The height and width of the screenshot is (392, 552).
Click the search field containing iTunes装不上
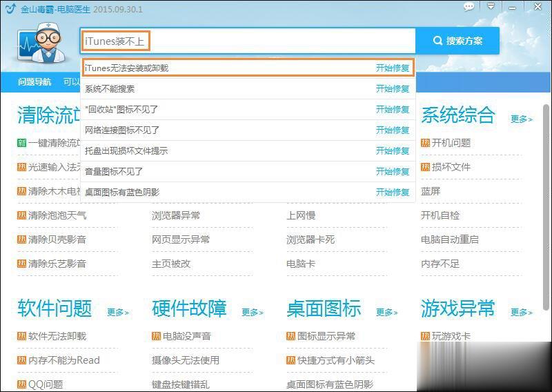tap(248, 41)
